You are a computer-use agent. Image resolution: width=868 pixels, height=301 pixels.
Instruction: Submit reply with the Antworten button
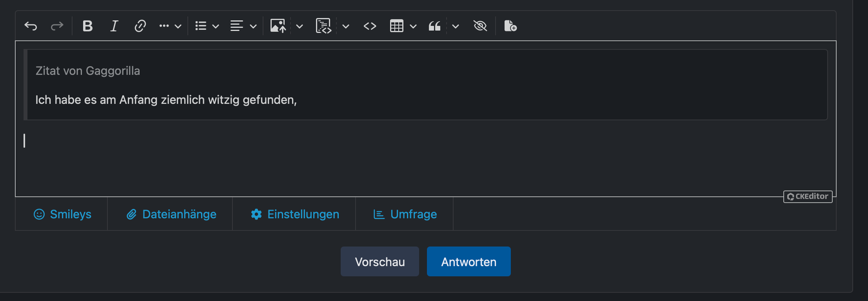click(x=468, y=262)
